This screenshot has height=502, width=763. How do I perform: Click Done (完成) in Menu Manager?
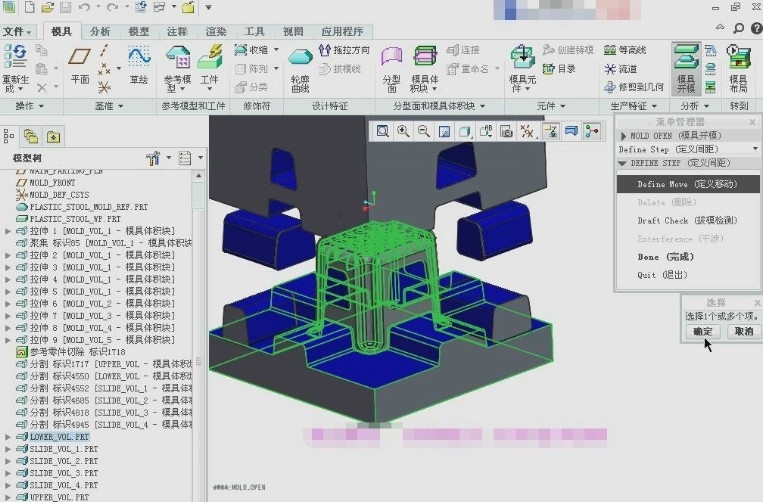(x=666, y=257)
